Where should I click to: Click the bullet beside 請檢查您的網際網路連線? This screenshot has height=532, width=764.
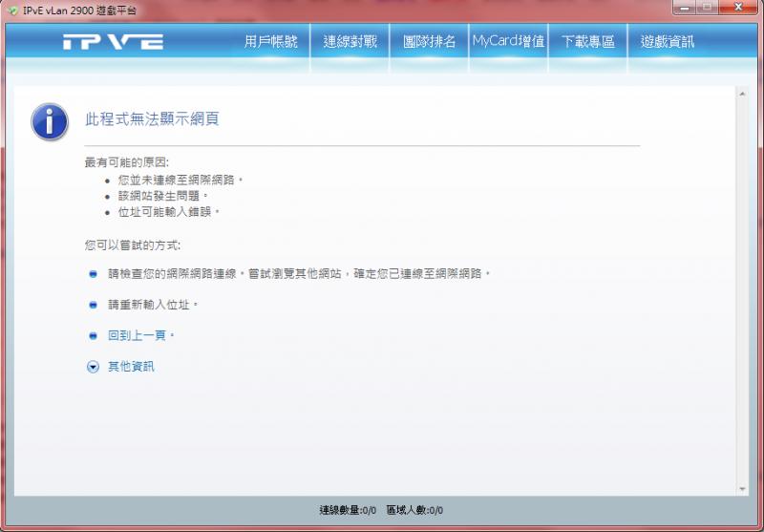(93, 274)
